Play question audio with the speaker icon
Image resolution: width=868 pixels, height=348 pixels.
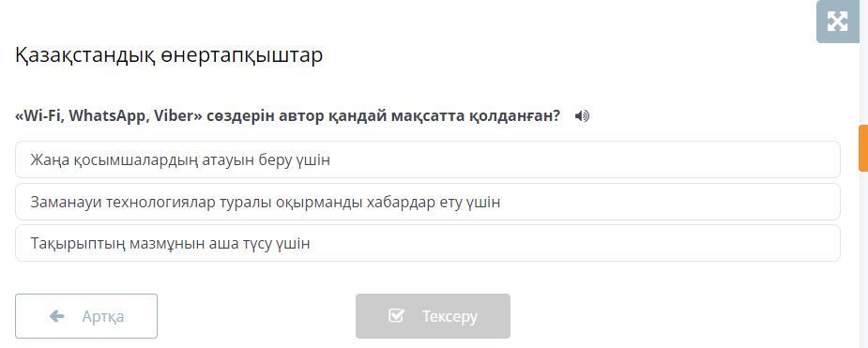(582, 116)
